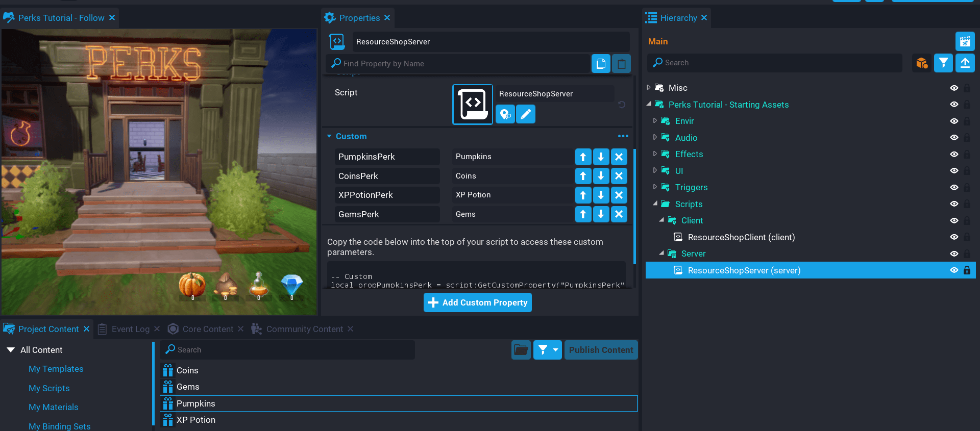
Task: Click the edit script pencil icon
Action: [x=525, y=114]
